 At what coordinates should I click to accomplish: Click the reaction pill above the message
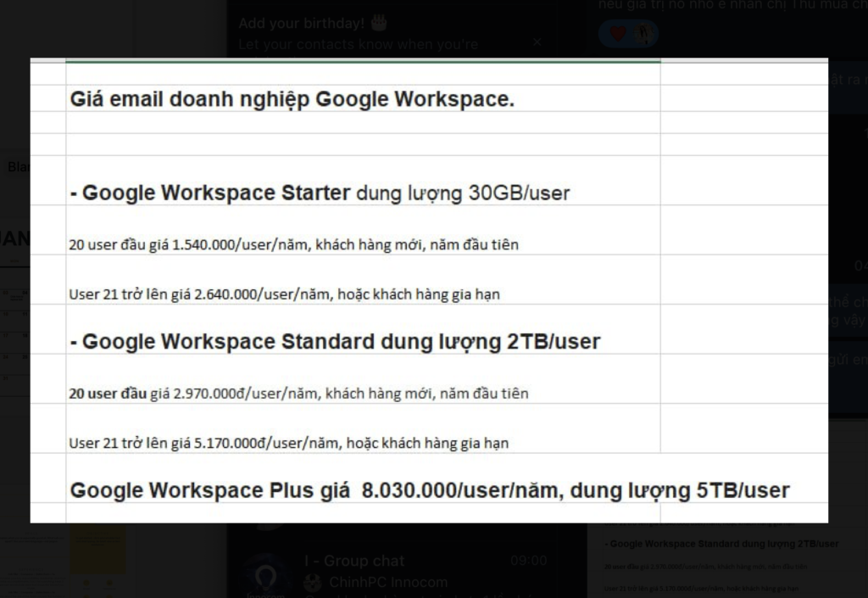point(628,32)
